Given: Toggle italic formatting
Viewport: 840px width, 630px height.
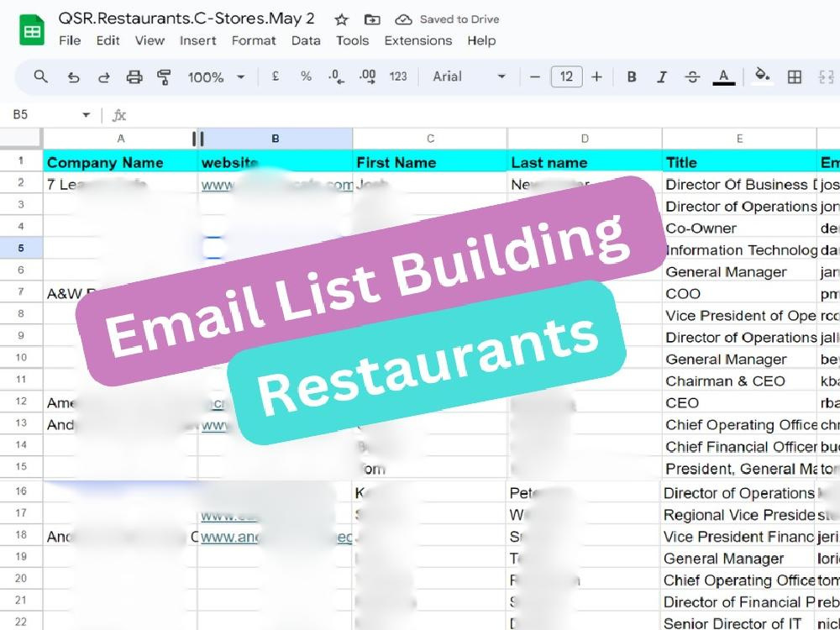Looking at the screenshot, I should tap(662, 77).
